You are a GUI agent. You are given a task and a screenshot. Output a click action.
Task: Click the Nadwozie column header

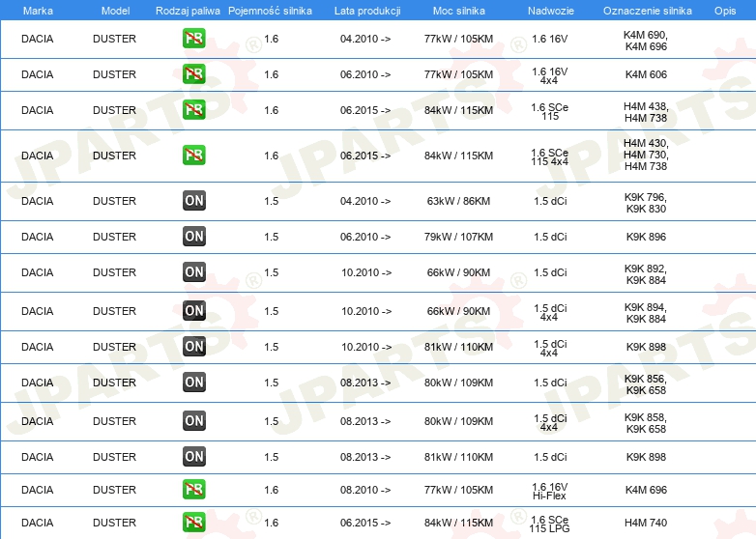pos(551,11)
